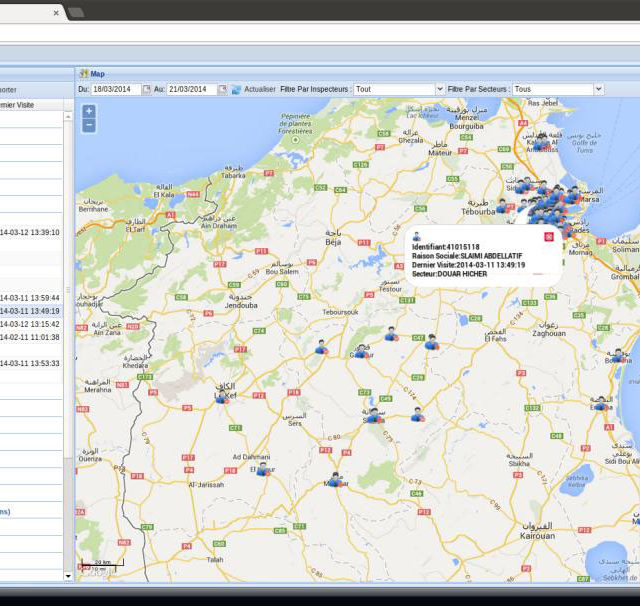Image resolution: width=640 pixels, height=606 pixels.
Task: Expand the Filtre Par Secteurs dropdown
Action: click(x=598, y=89)
